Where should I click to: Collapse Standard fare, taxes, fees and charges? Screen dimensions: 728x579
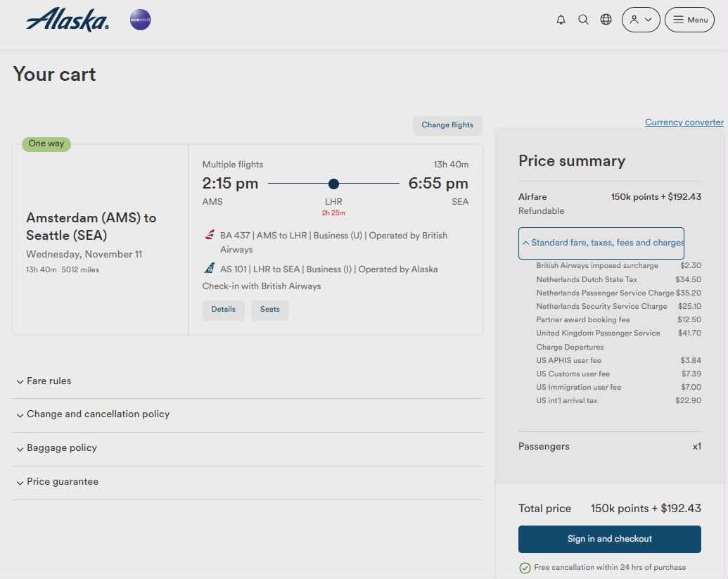click(x=601, y=243)
